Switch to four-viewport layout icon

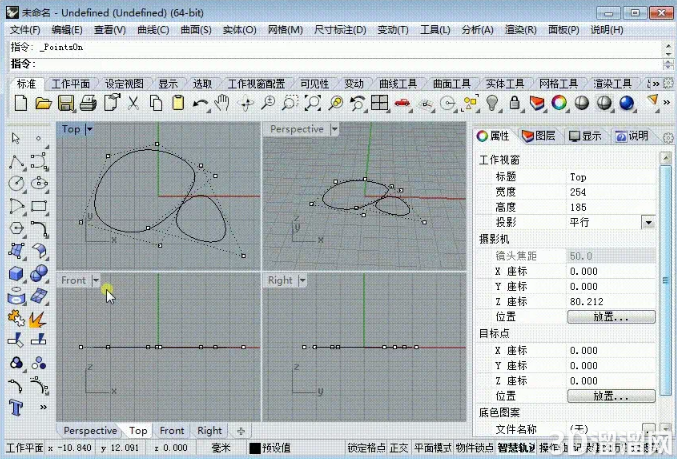coord(380,104)
